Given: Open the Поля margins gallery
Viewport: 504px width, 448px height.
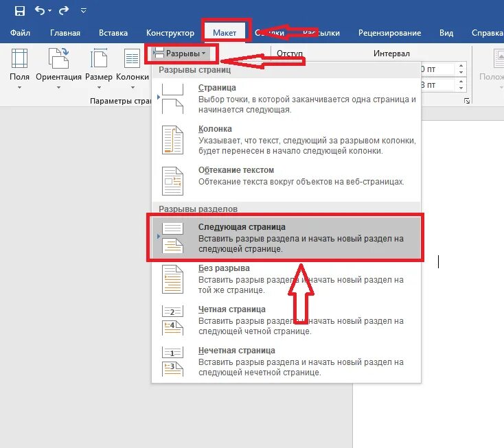Looking at the screenshot, I should pyautogui.click(x=19, y=68).
